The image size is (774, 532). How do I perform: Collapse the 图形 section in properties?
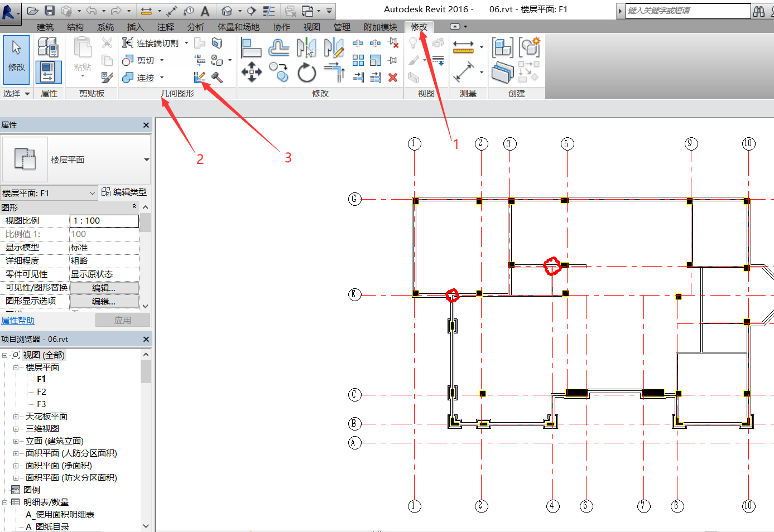(134, 207)
